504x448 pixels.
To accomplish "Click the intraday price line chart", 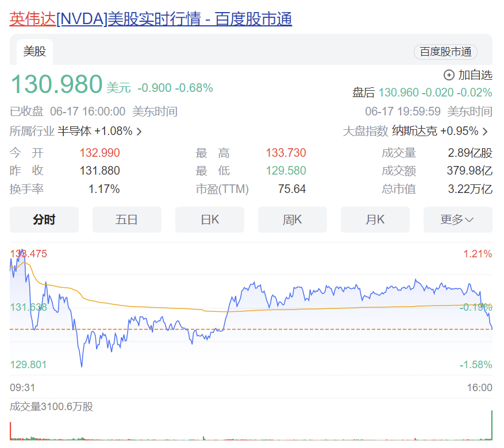I will click(x=251, y=308).
